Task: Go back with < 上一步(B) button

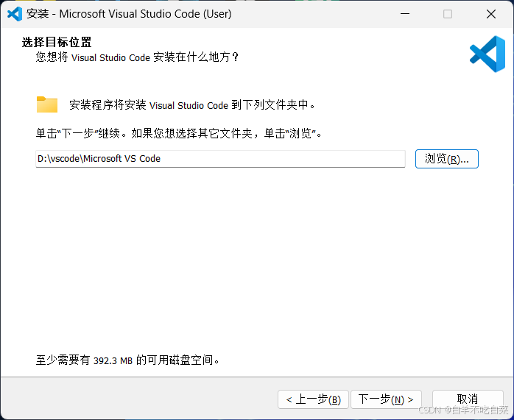Action: pos(313,399)
